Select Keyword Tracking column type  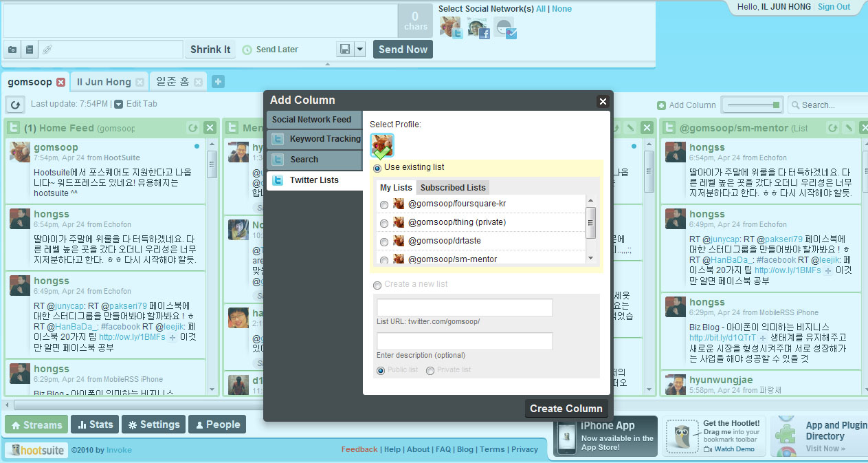(314, 139)
